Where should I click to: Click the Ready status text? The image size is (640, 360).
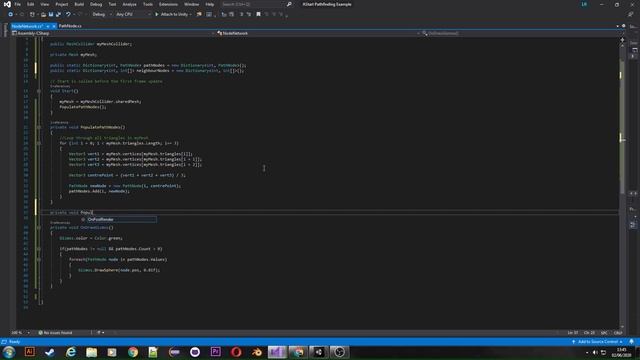click(15, 342)
